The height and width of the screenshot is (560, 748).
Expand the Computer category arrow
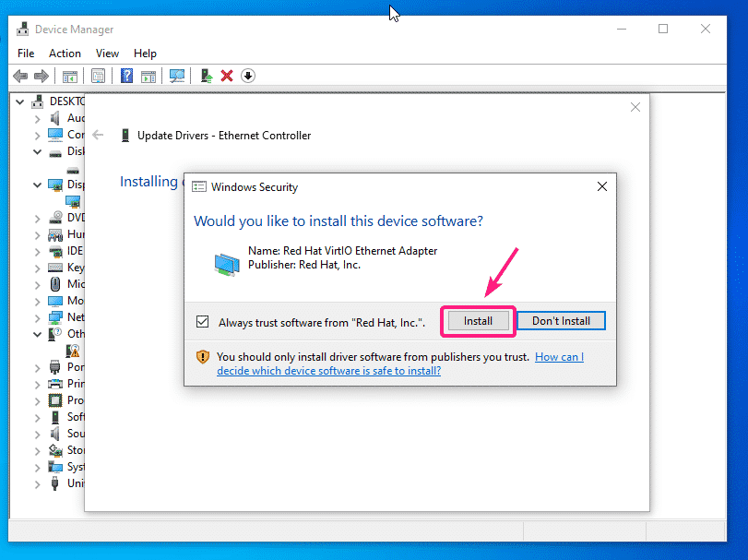37,136
